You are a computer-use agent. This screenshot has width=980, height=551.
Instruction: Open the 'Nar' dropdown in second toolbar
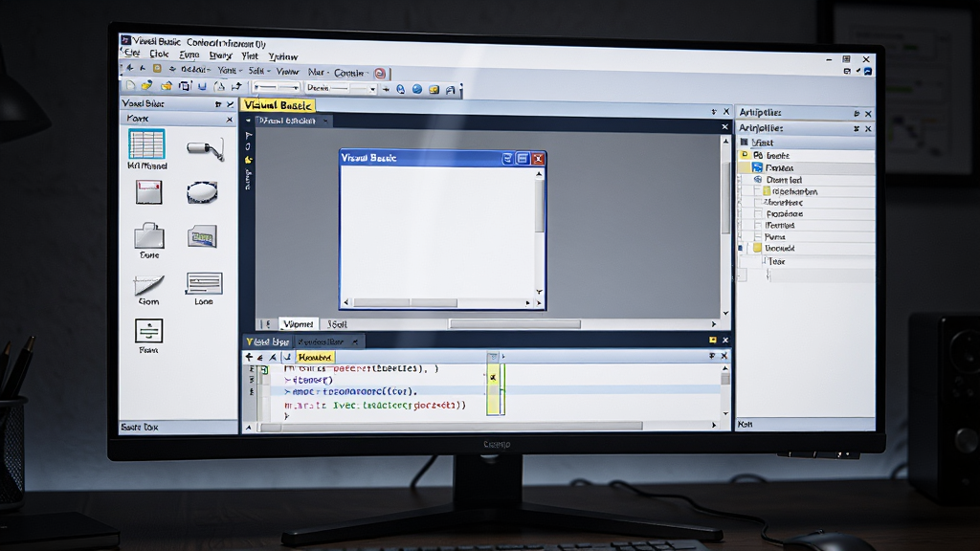pos(318,72)
